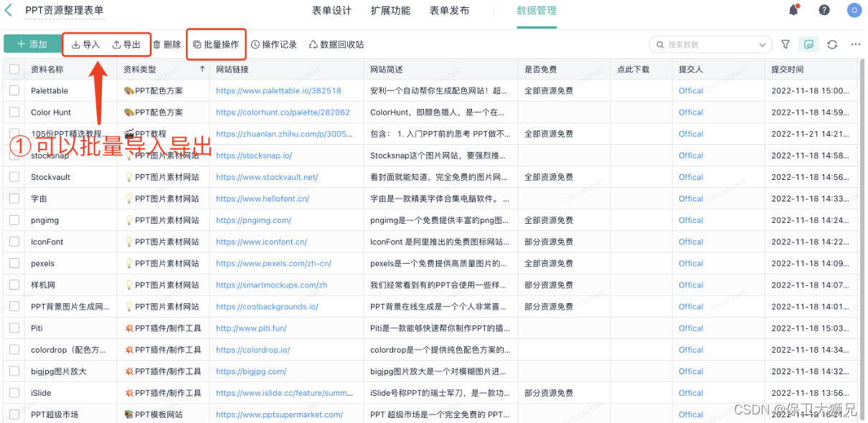Refresh the data table
Viewport: 868px width, 423px height.
(x=832, y=44)
